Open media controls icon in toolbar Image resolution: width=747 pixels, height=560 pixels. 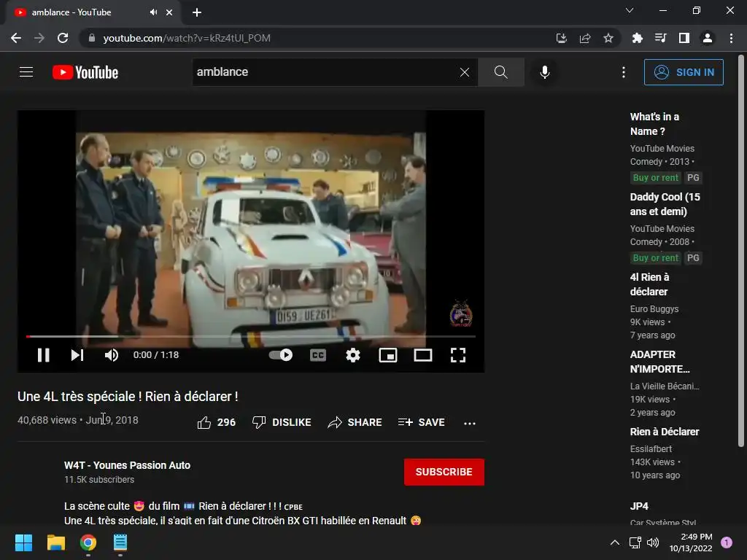pos(660,38)
